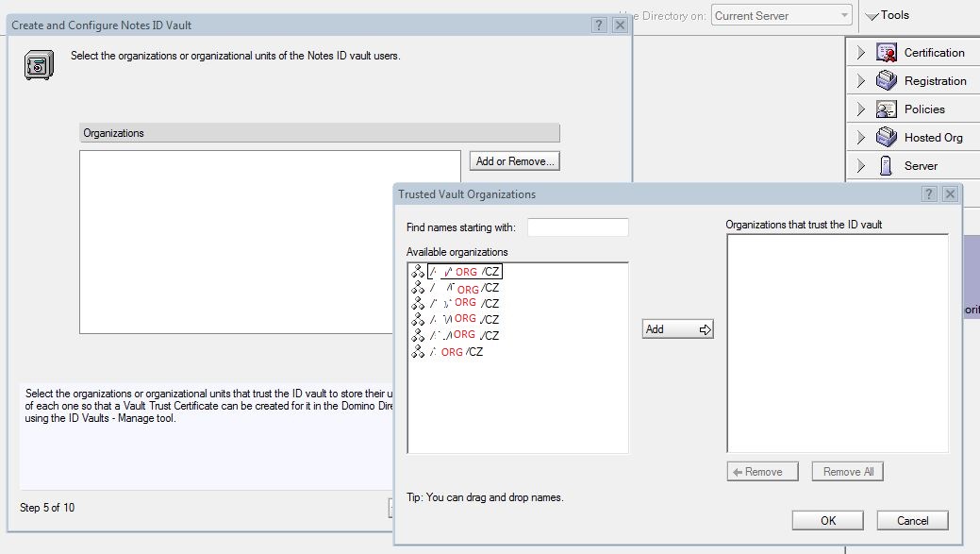Close the Create and Configure Notes ID Vault dialog
Screen dimensions: 980x554
tap(620, 25)
